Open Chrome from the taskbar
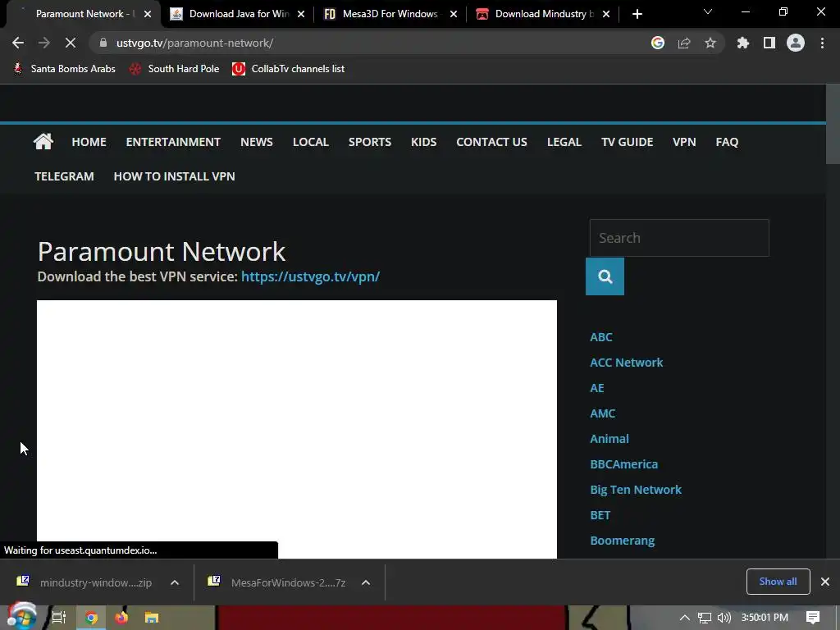The image size is (840, 630). tap(91, 618)
